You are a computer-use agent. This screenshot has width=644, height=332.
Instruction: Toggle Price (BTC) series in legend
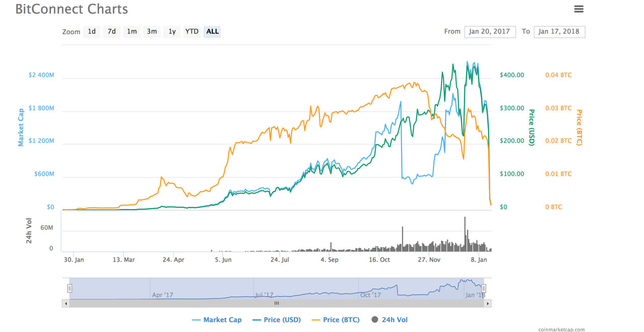336,320
